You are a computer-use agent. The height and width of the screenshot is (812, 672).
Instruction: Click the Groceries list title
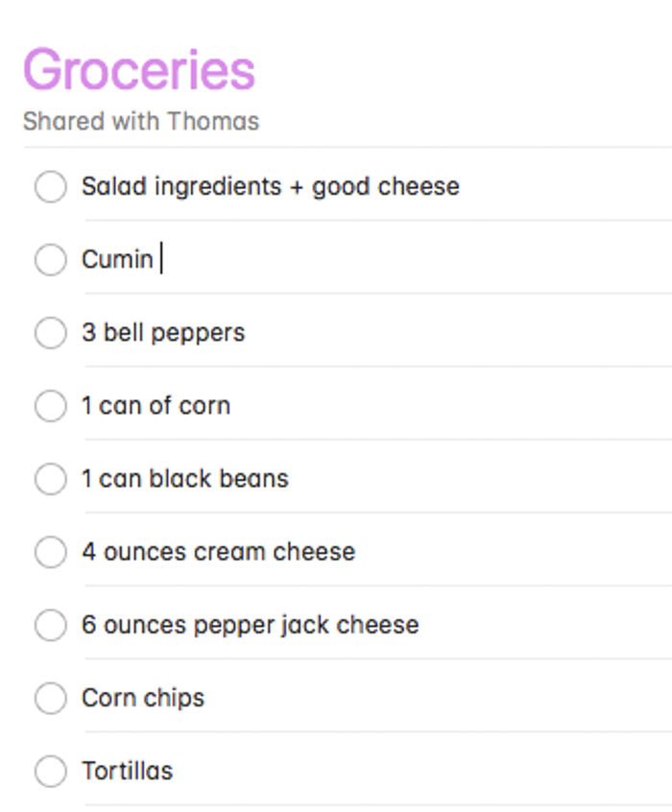coord(139,69)
